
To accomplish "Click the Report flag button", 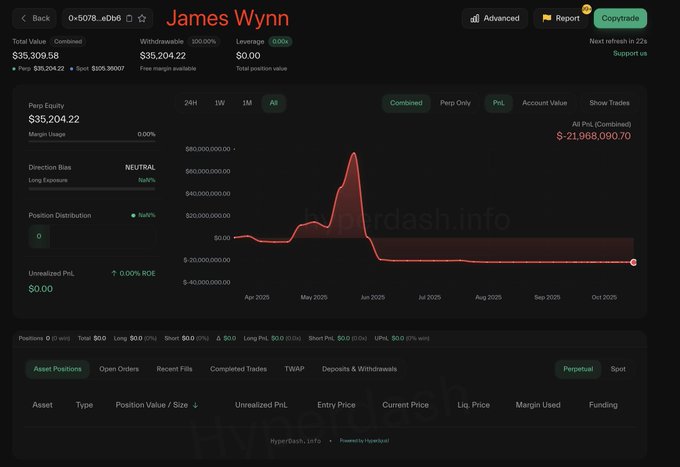I will point(560,18).
